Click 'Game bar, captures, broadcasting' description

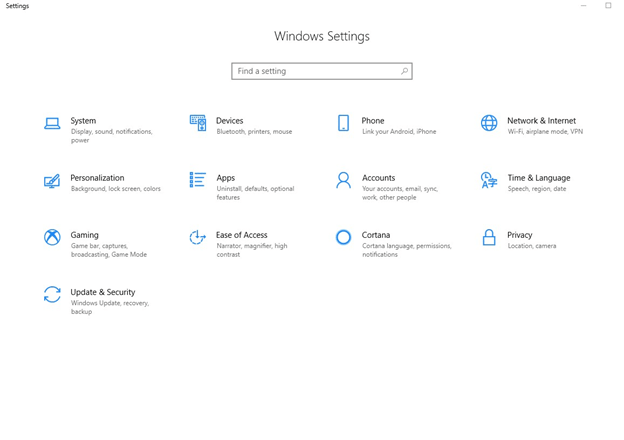click(109, 250)
